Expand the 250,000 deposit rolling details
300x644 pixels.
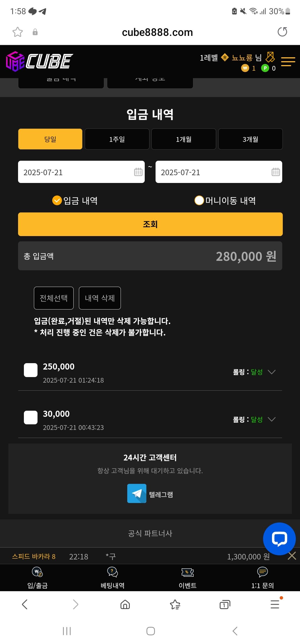click(x=272, y=372)
